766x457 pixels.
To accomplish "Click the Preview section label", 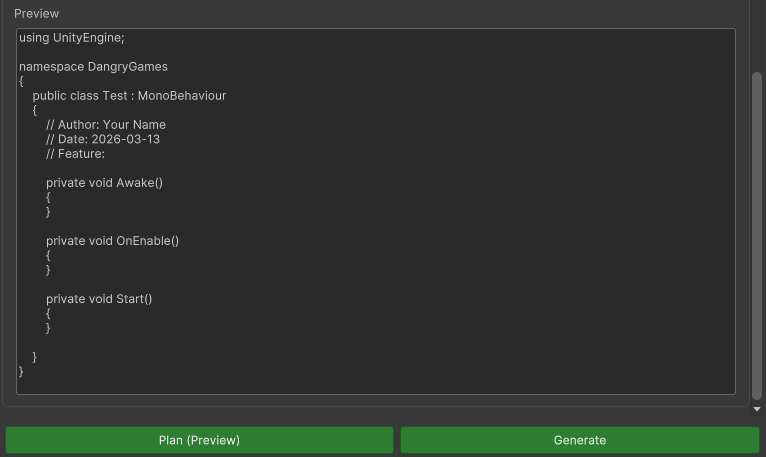I will 36,14.
